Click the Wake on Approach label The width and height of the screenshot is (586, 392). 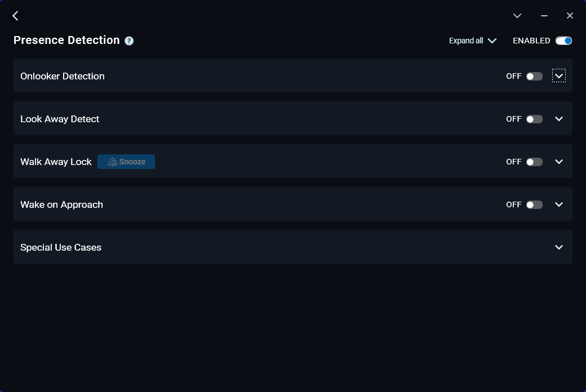(61, 204)
